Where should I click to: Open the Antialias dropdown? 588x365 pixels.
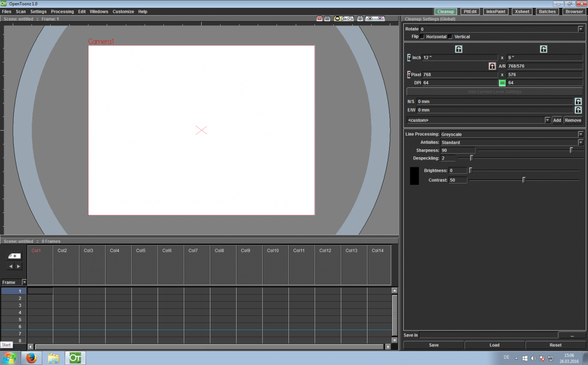pyautogui.click(x=581, y=143)
